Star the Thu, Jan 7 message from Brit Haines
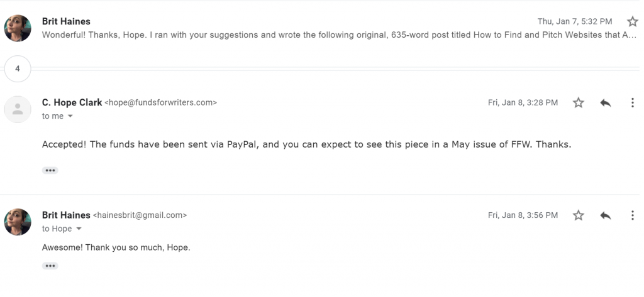 point(632,21)
